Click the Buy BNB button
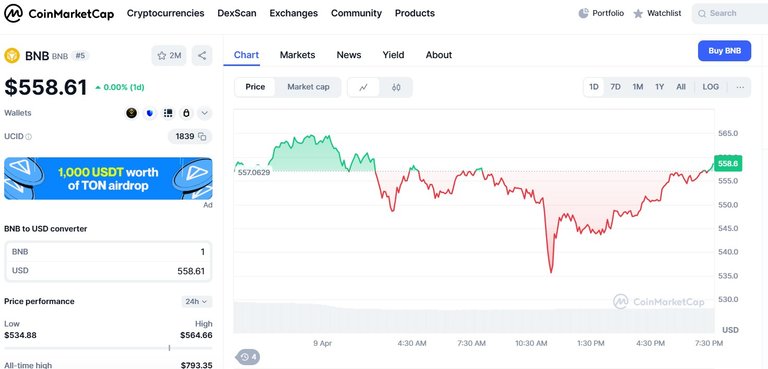 [x=724, y=50]
